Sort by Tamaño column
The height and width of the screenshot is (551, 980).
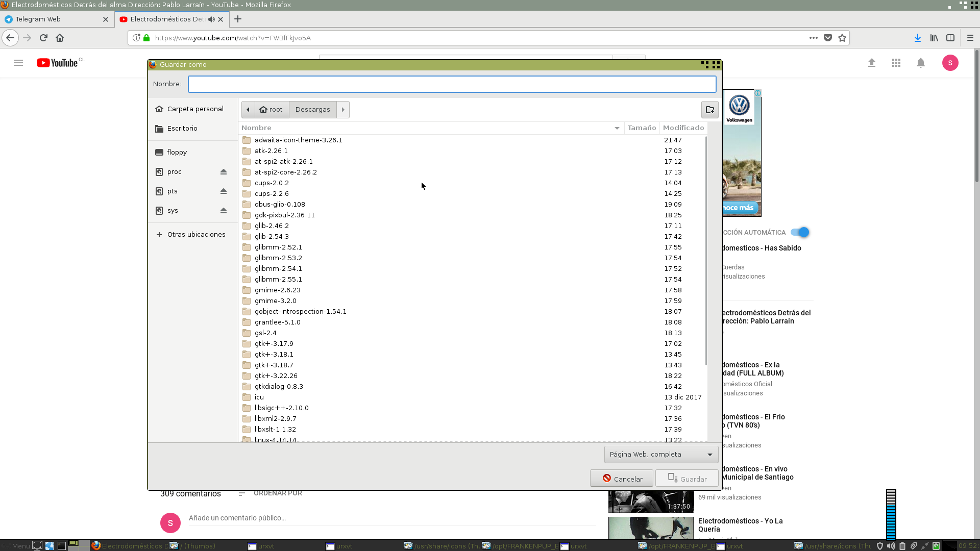[642, 128]
